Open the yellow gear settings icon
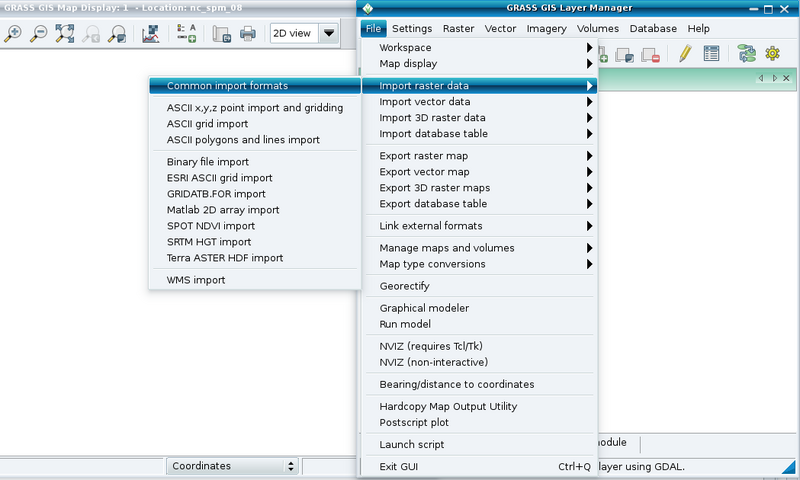Image resolution: width=800 pixels, height=480 pixels. 772,54
